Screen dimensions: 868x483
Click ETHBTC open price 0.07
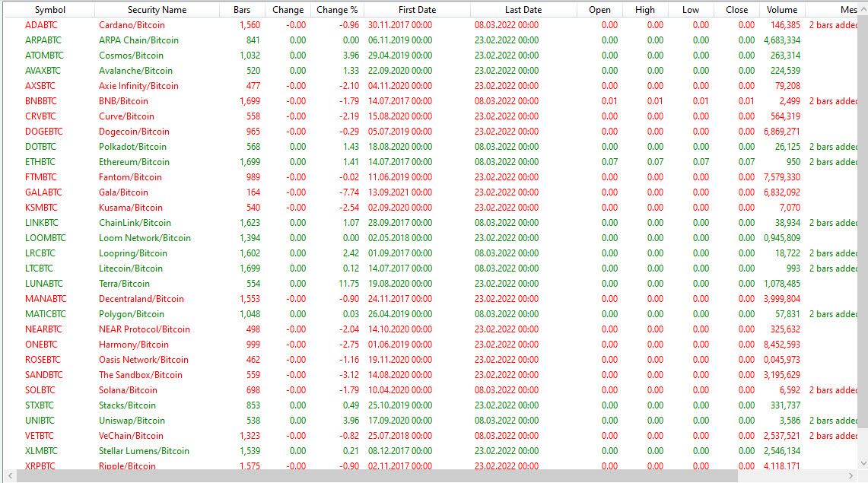pyautogui.click(x=609, y=162)
